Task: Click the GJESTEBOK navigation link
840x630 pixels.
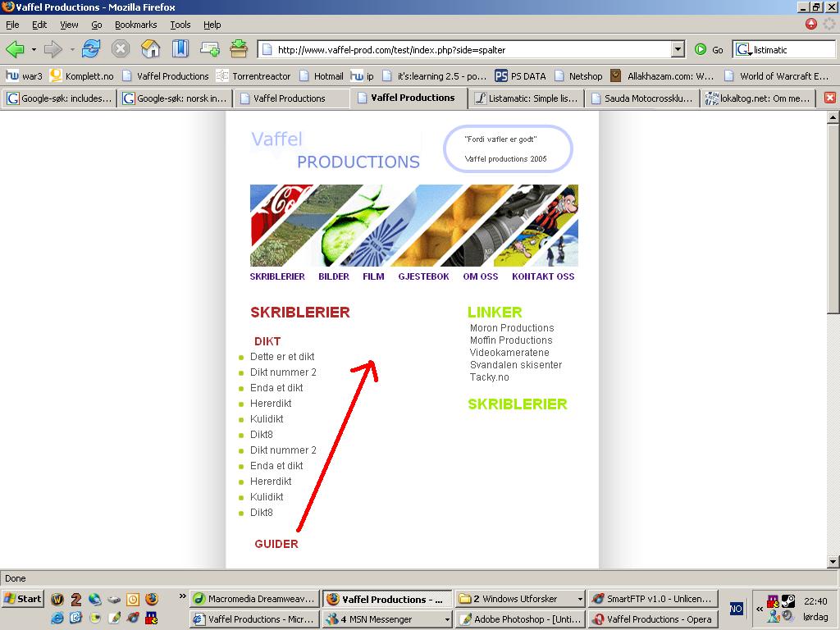Action: click(x=424, y=276)
